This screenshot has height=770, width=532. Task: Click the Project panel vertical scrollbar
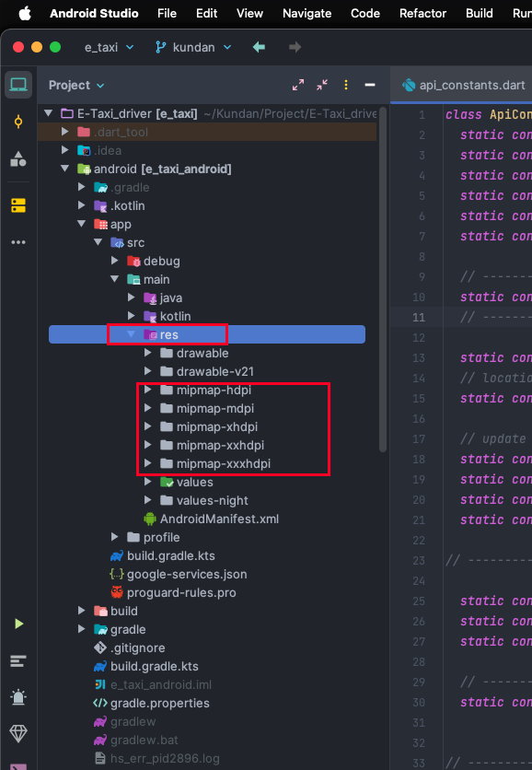[383, 280]
